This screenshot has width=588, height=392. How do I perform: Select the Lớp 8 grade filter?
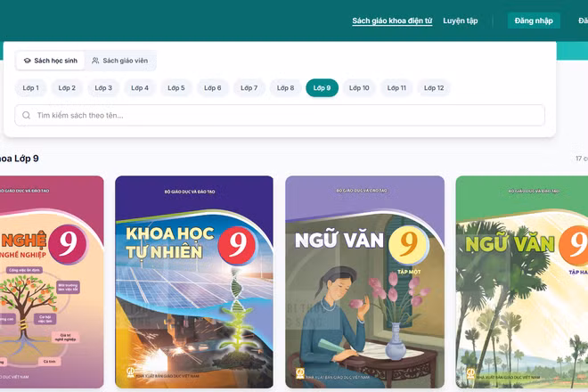pyautogui.click(x=285, y=88)
